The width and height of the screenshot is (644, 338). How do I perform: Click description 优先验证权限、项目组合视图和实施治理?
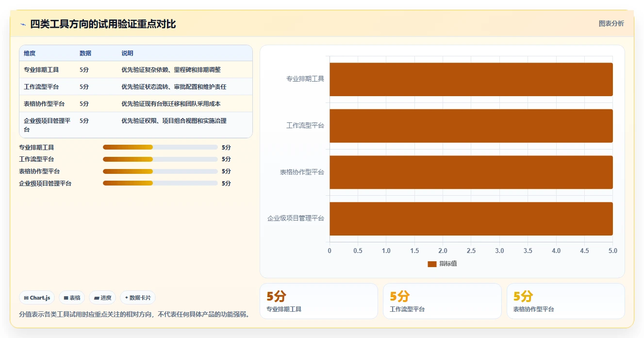tap(174, 121)
